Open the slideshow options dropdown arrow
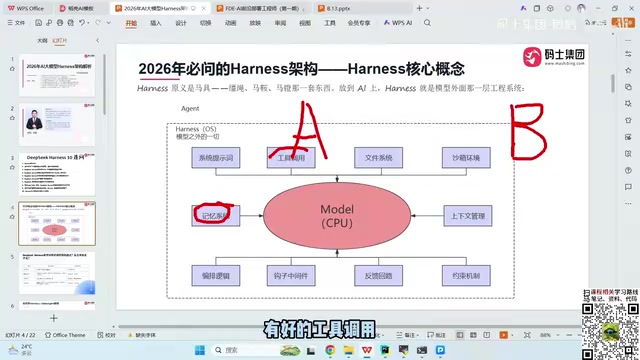The width and height of the screenshot is (640, 360). click(x=512, y=335)
